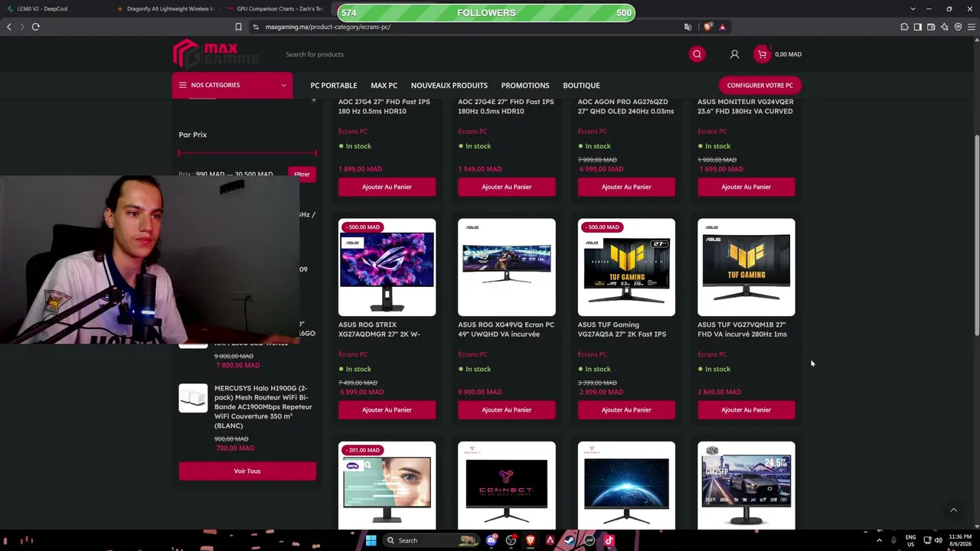Open the Connect logo monitor thumbnail
The height and width of the screenshot is (551, 980).
[507, 485]
